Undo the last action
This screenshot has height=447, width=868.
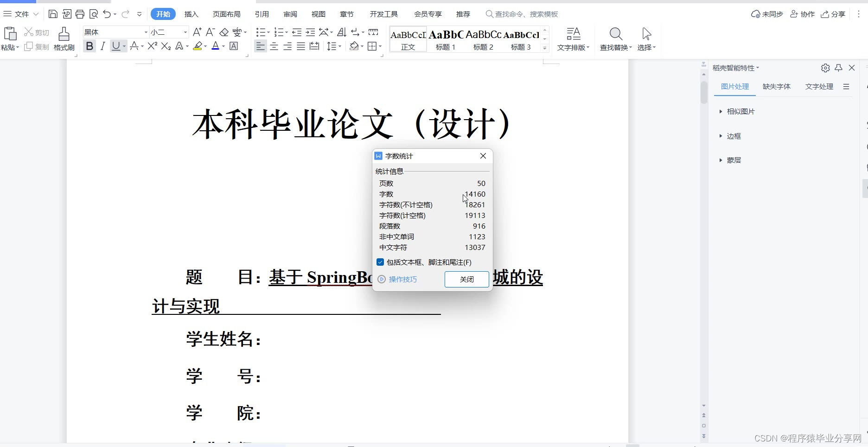pos(107,14)
